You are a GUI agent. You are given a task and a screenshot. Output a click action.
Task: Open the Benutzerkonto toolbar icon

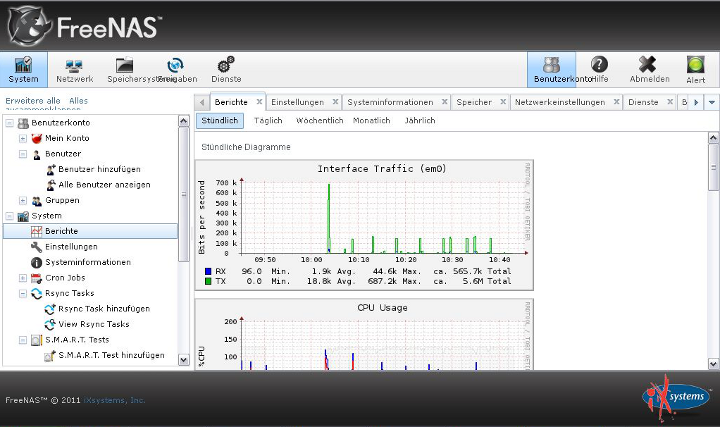point(551,69)
